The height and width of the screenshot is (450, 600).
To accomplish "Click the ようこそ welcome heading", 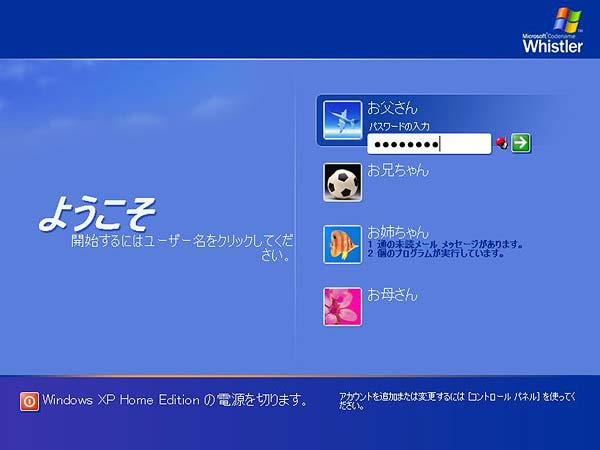I will pyautogui.click(x=97, y=213).
